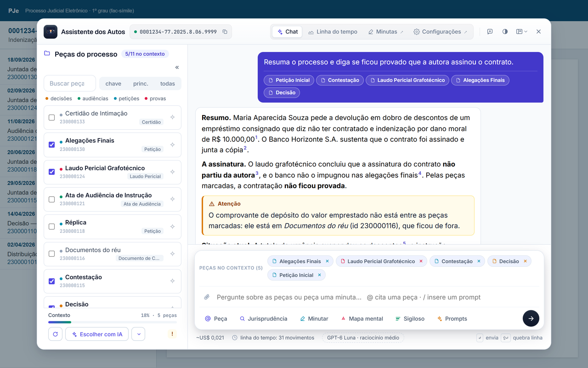This screenshot has height=368, width=588.
Task: Click the Escolher com IA button
Action: point(97,334)
